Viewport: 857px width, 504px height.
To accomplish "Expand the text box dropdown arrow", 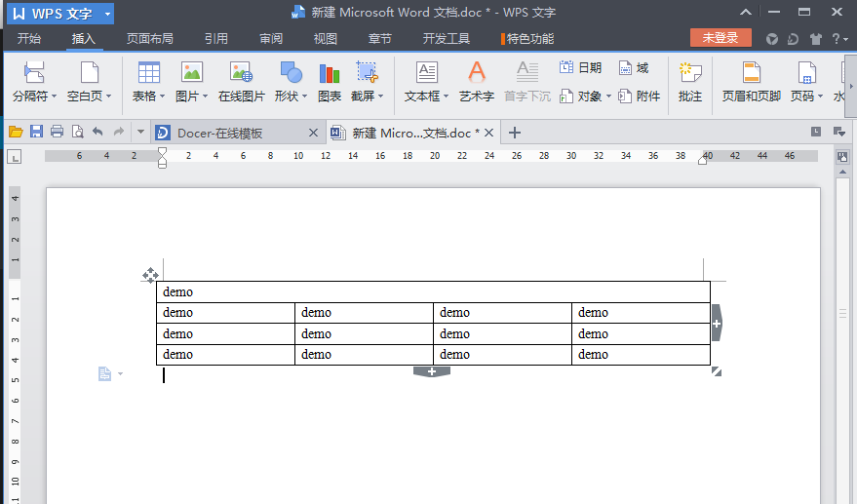I will point(446,97).
